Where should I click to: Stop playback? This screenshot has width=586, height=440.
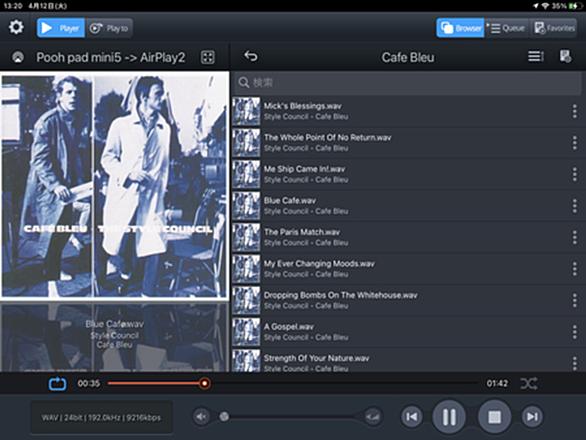[x=494, y=416]
